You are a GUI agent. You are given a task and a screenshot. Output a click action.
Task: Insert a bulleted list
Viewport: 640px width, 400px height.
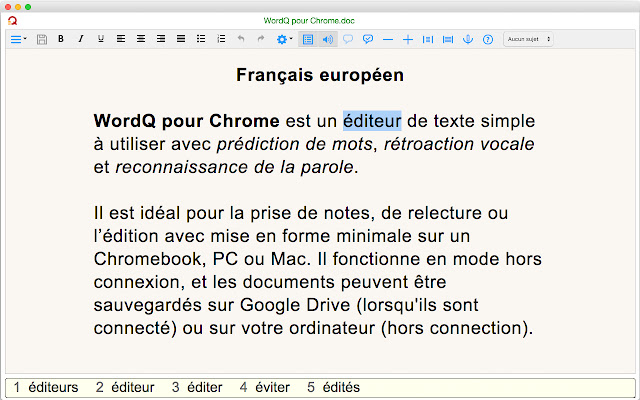[201, 39]
